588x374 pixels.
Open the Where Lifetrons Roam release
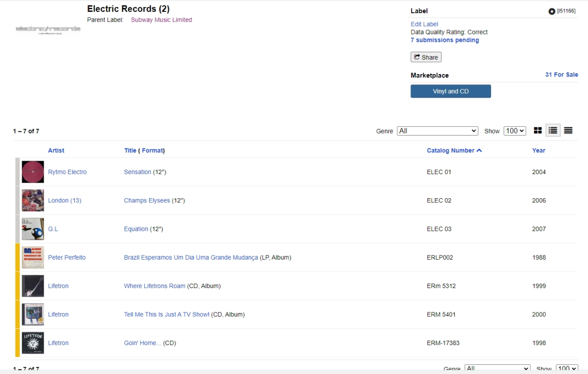pos(155,286)
